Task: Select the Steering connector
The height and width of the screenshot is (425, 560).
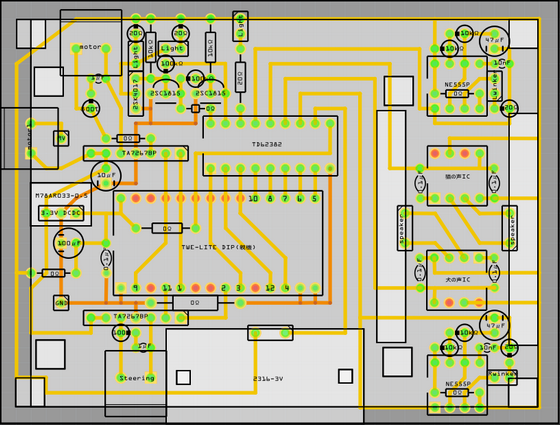Action: pos(136,383)
